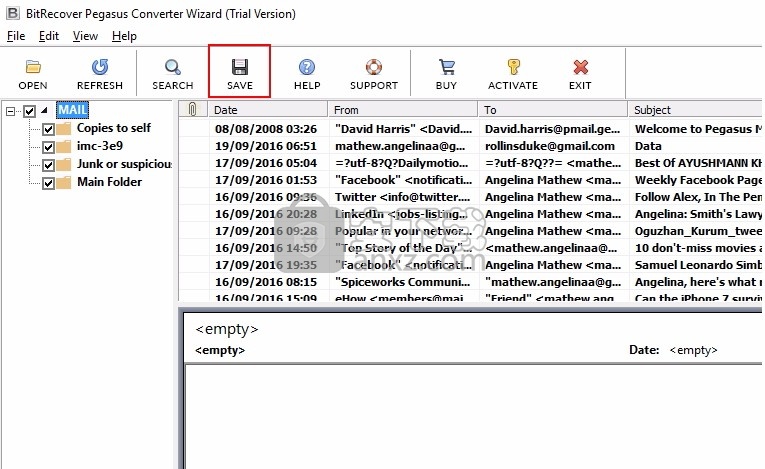Click subject Angelina, here's what
The width and height of the screenshot is (765, 469).
click(x=698, y=282)
